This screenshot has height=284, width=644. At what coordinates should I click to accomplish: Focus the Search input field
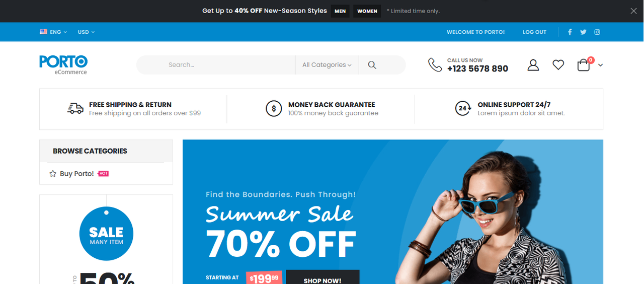pos(216,65)
